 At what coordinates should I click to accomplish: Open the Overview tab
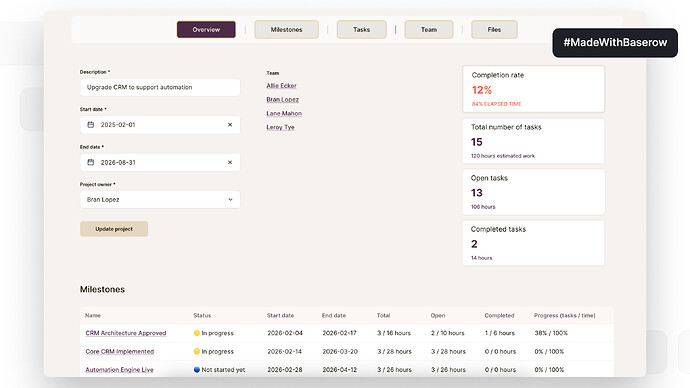206,29
